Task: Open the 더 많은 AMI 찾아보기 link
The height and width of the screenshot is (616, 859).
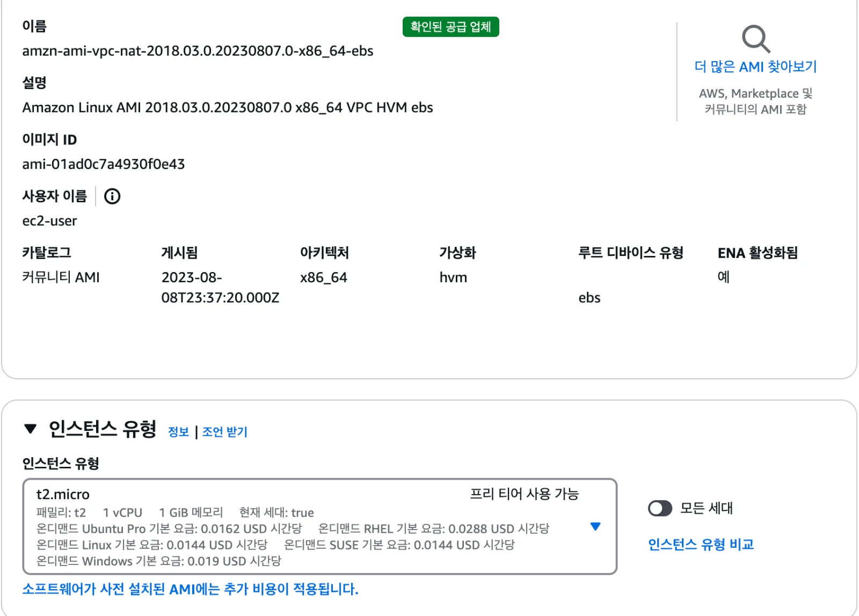Action: (x=755, y=67)
